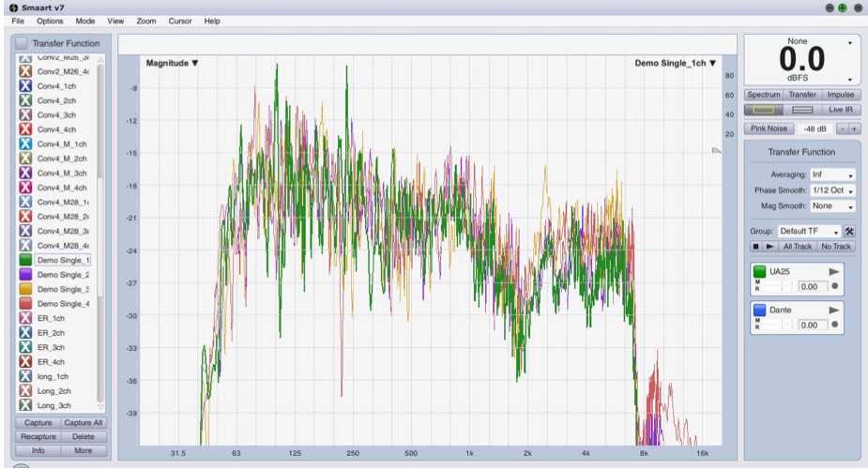Click the ER_2ch trace X icon

coord(25,332)
